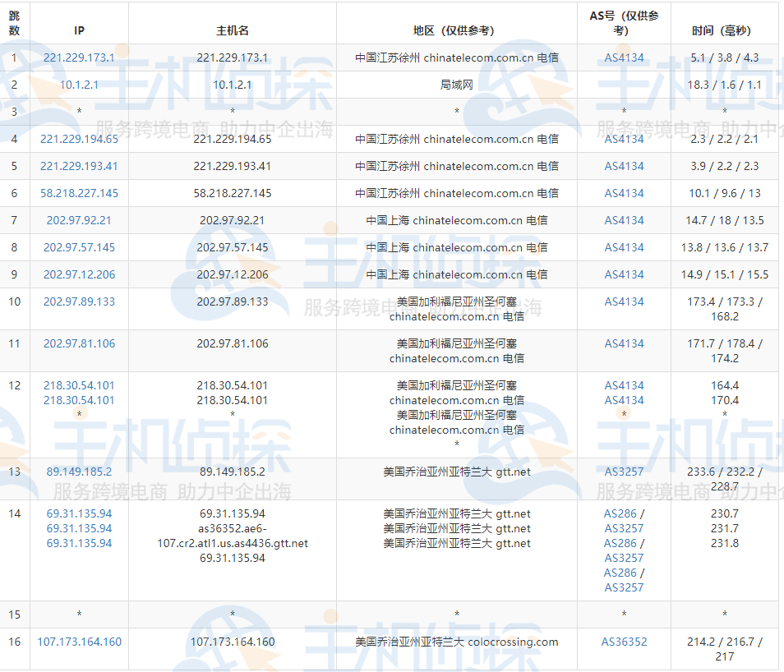Viewport: 784px width, 672px height.
Task: Open destination IP link 107.173.164.160
Action: point(78,642)
